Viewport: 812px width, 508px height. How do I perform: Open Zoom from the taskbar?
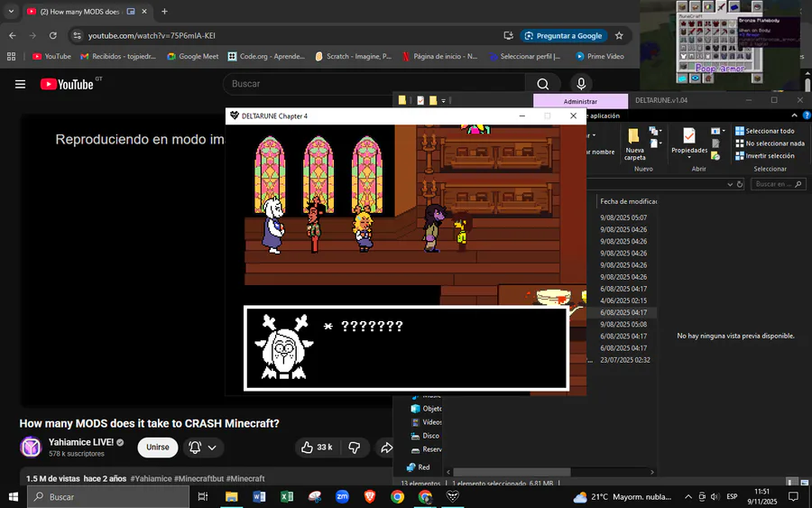click(342, 496)
